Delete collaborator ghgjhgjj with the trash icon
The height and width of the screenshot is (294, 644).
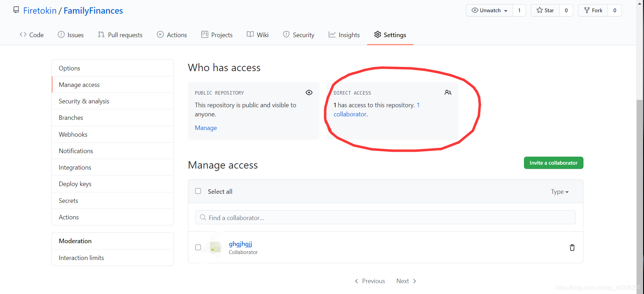pyautogui.click(x=572, y=248)
